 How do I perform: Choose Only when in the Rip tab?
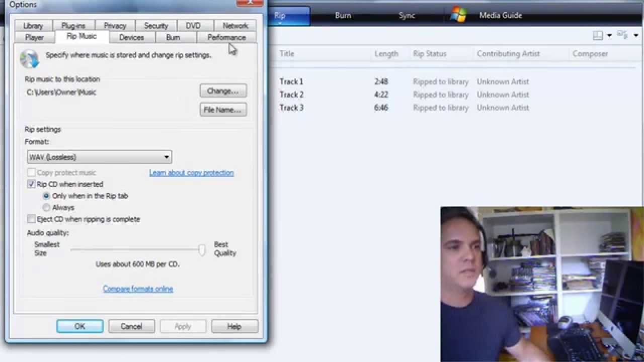(x=47, y=196)
